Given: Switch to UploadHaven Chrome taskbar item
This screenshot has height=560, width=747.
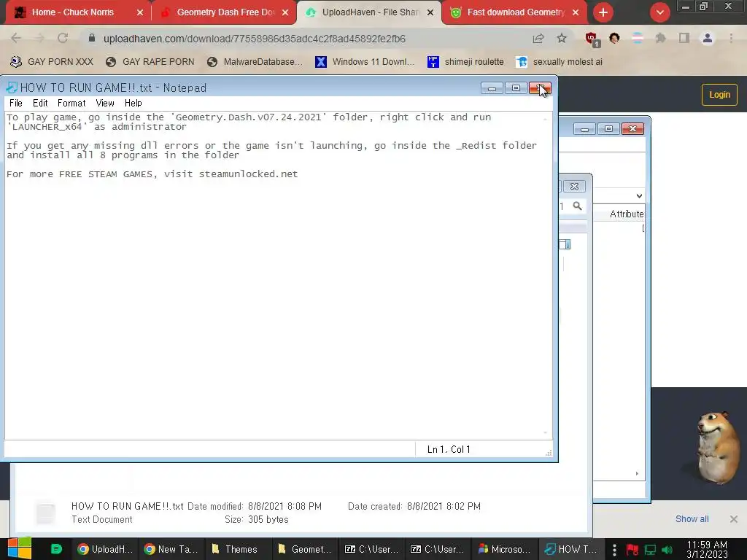Looking at the screenshot, I should tap(105, 549).
